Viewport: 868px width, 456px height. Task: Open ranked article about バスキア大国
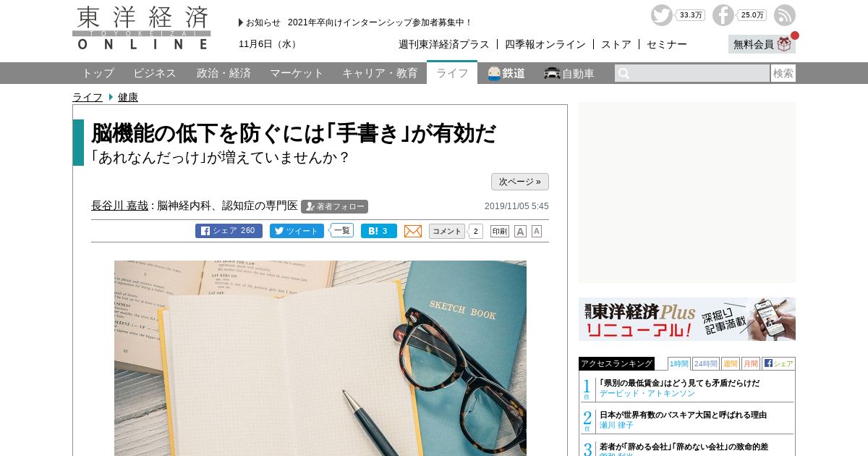tap(683, 415)
